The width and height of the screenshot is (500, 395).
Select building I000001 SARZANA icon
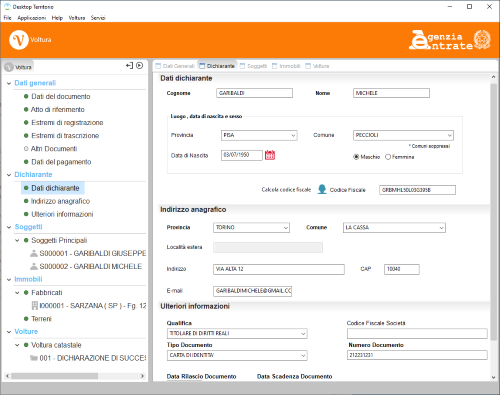coord(34,305)
